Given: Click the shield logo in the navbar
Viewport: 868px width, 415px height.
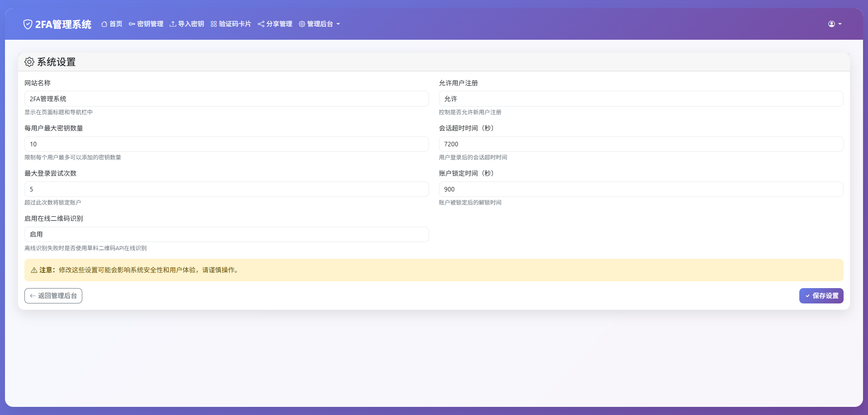Looking at the screenshot, I should click(28, 24).
